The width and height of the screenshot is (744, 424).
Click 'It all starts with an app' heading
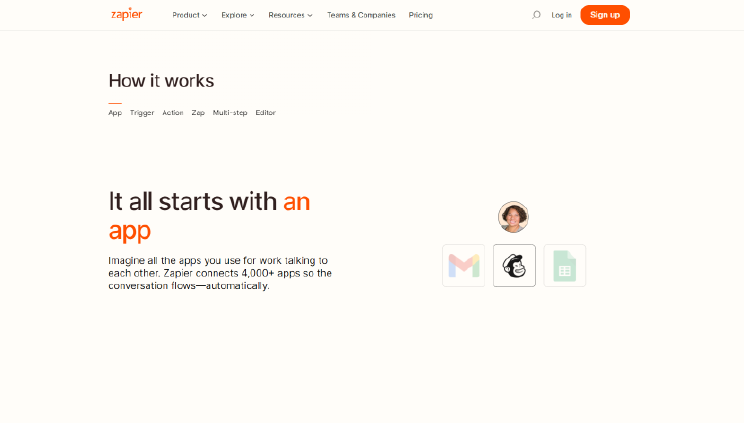tap(209, 216)
